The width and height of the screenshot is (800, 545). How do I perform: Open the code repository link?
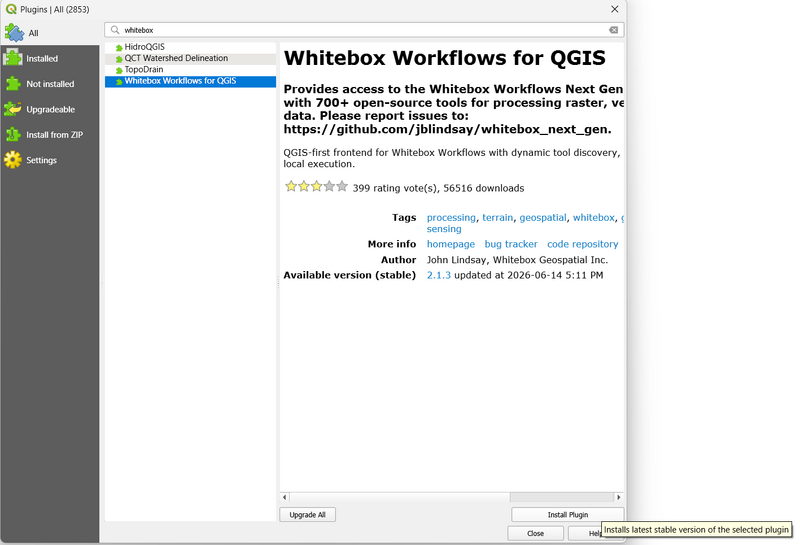(582, 244)
